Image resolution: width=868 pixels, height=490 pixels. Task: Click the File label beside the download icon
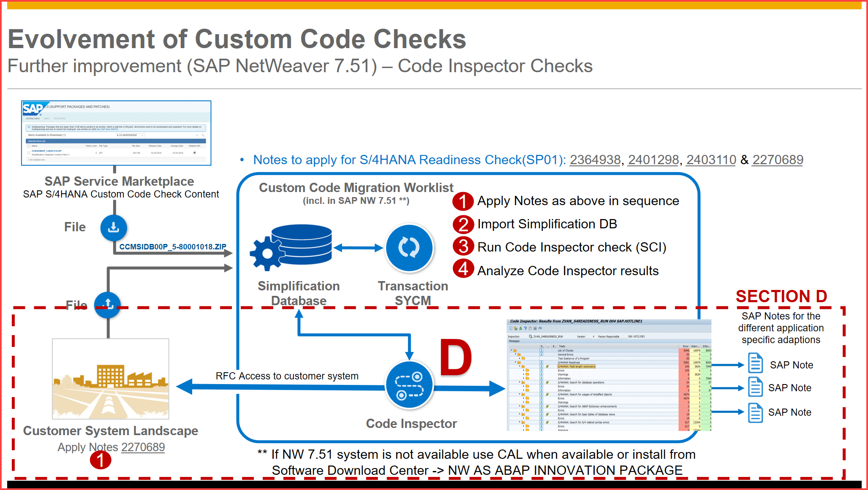click(x=75, y=227)
